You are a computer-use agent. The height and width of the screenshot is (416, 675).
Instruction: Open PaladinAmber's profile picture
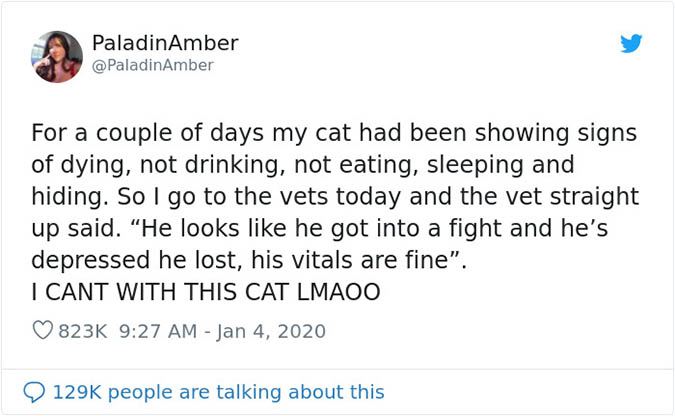tap(57, 56)
